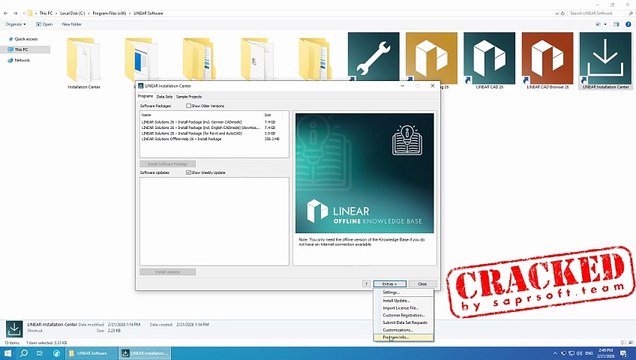
Task: Click This PC in the address breadcrumb
Action: 46,13
